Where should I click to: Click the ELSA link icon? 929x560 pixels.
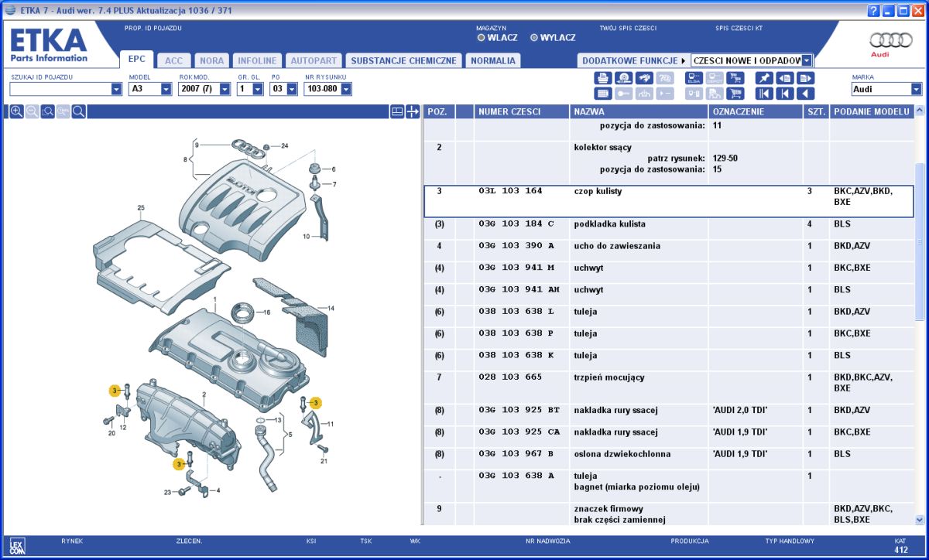click(x=694, y=78)
